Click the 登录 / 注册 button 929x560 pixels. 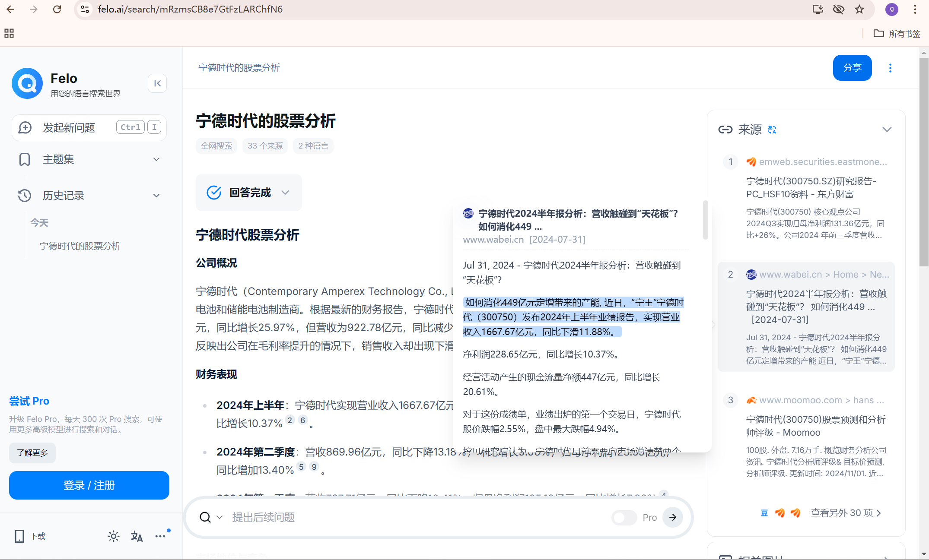click(89, 485)
